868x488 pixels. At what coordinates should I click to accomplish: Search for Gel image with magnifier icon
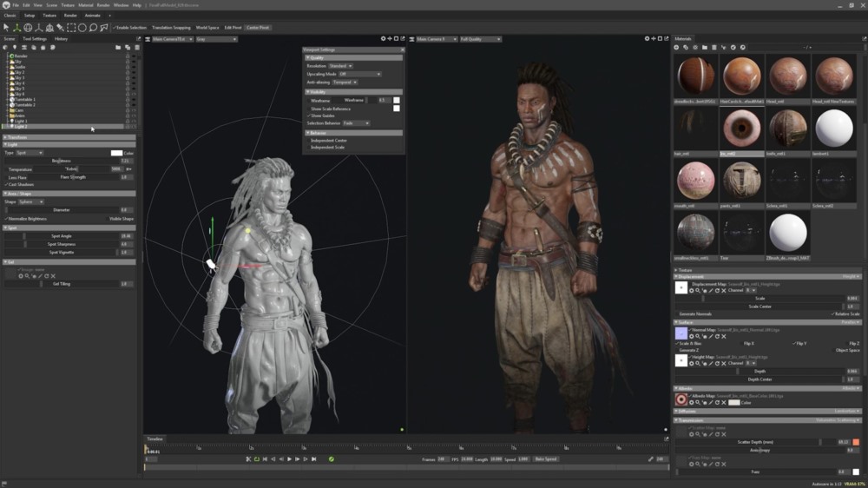pos(27,276)
